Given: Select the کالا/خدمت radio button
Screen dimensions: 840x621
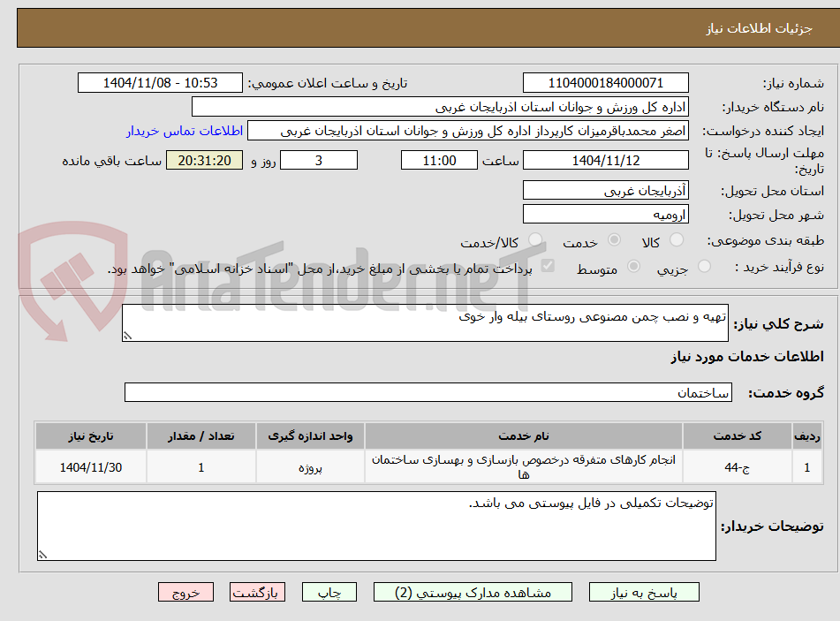Looking at the screenshot, I should tap(534, 240).
